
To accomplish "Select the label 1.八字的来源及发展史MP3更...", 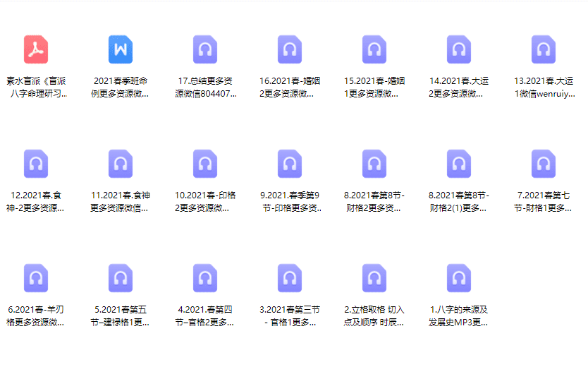I will (x=458, y=316).
